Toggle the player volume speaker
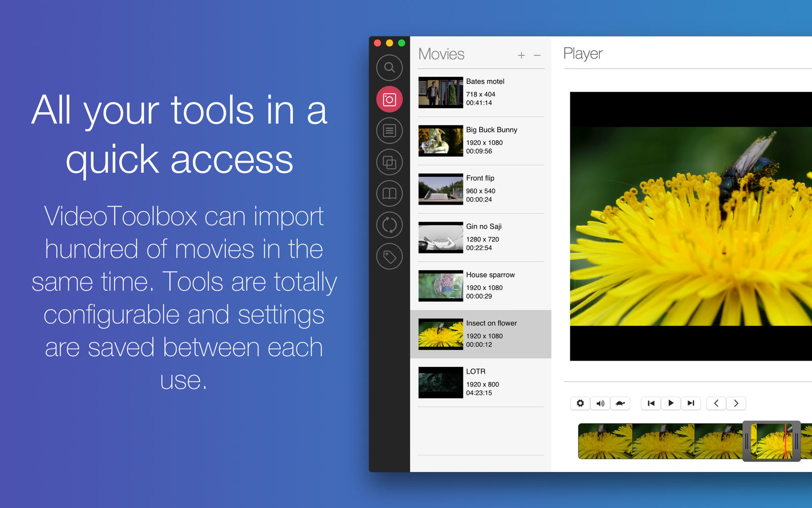812x508 pixels. (600, 403)
